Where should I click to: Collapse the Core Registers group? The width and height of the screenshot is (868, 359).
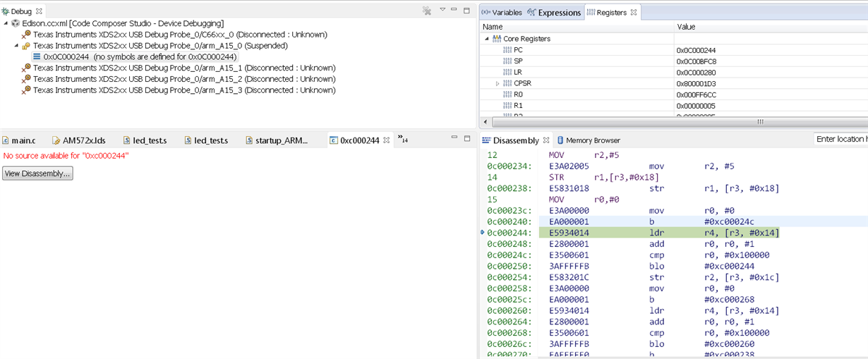click(x=486, y=39)
